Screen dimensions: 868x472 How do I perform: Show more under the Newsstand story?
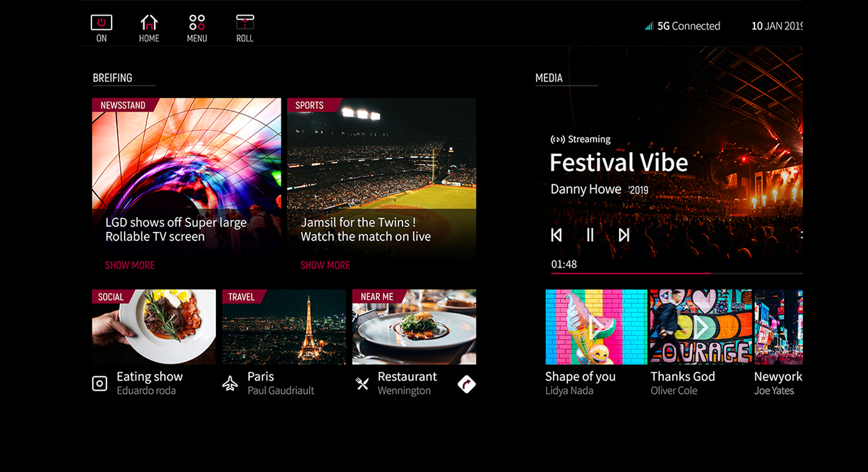[130, 265]
